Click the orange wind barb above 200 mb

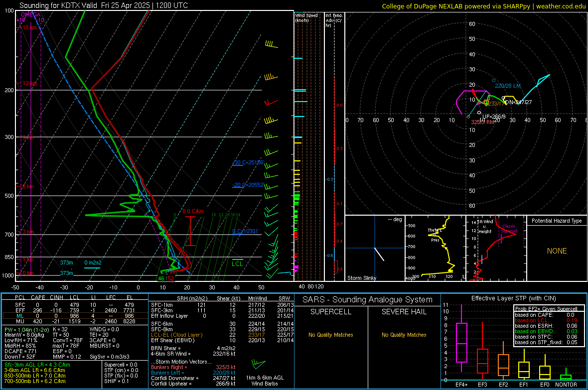pos(271,77)
